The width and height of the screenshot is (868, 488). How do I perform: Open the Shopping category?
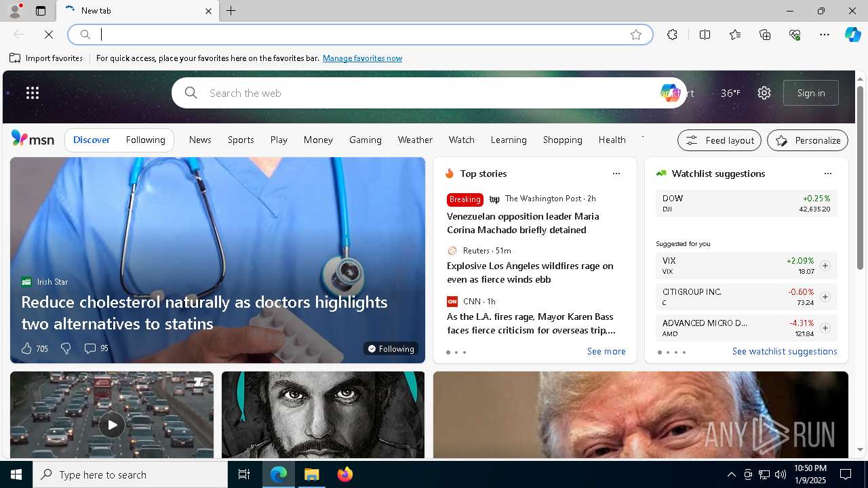(562, 140)
